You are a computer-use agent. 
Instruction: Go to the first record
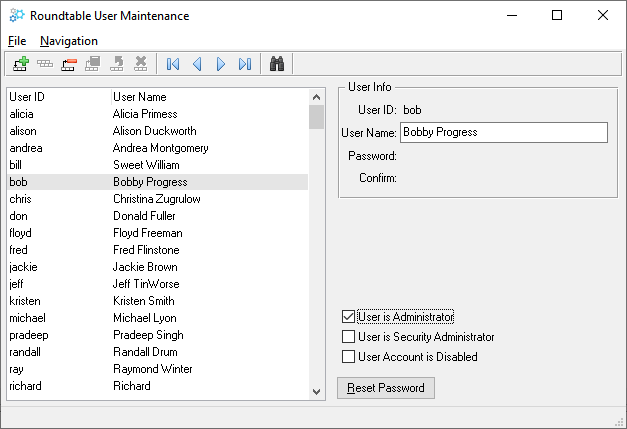[x=173, y=64]
